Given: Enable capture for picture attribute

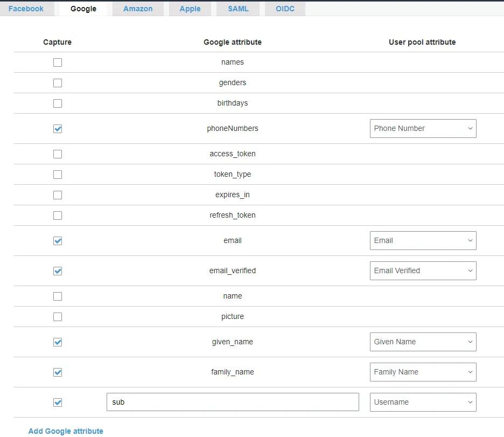Looking at the screenshot, I should (58, 317).
